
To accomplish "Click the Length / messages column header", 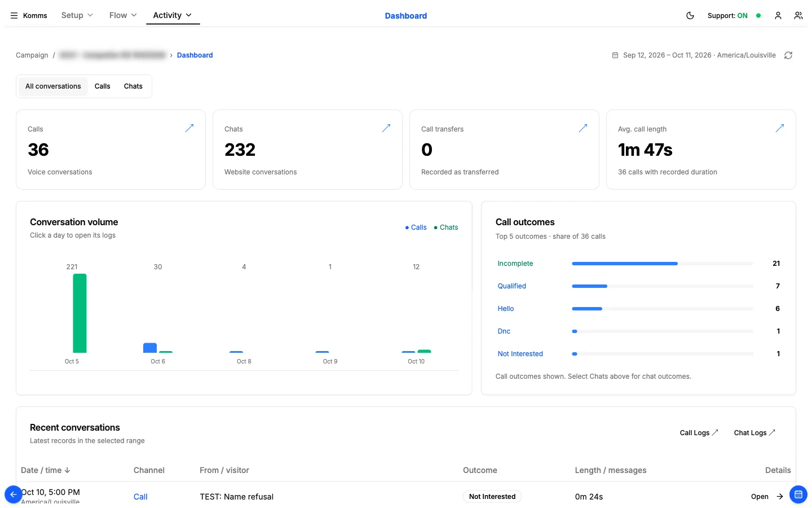I will click(611, 470).
